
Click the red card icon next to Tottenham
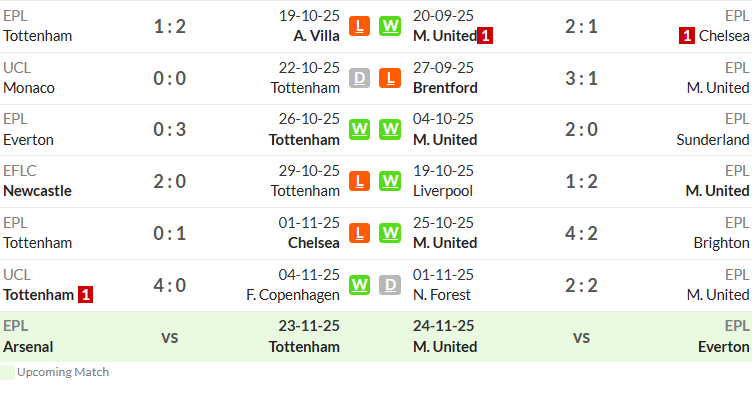(x=85, y=295)
